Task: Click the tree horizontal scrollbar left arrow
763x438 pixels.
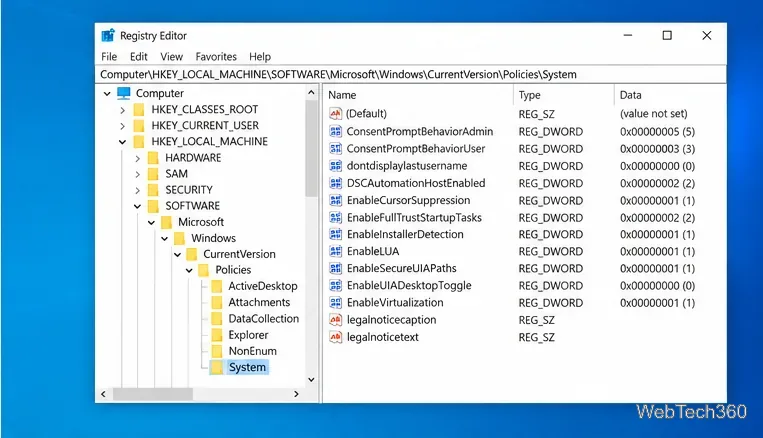Action: (103, 394)
